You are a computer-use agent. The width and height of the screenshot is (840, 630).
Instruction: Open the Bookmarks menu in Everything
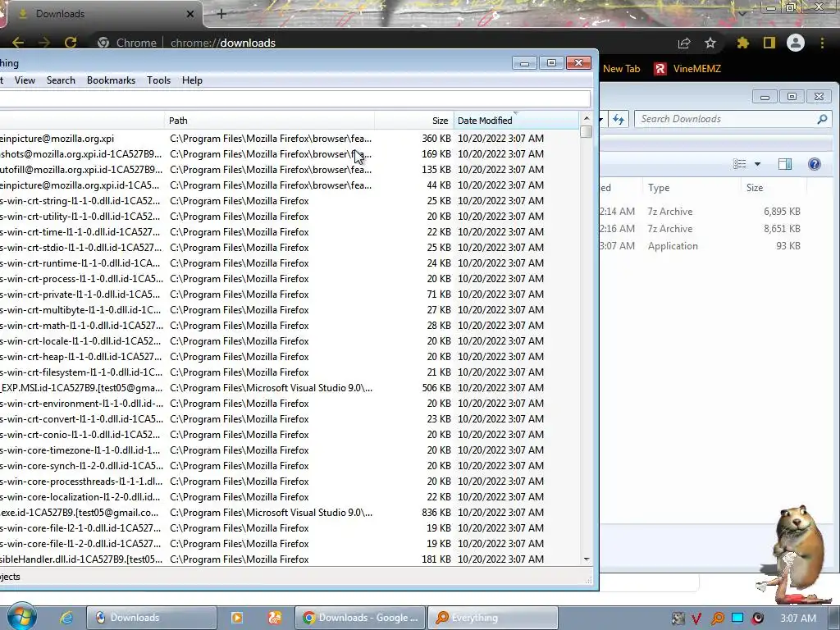(111, 80)
